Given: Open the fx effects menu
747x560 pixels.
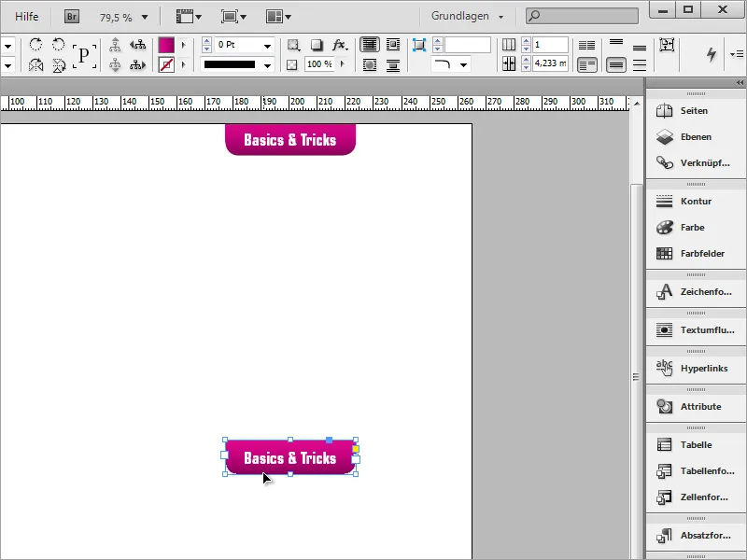Looking at the screenshot, I should (340, 45).
